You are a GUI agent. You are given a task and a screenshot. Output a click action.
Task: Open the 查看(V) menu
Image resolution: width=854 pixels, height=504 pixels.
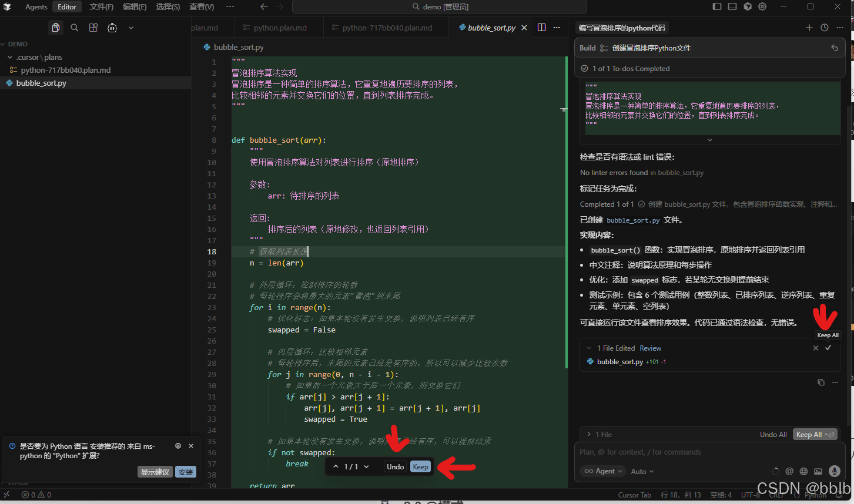click(202, 6)
